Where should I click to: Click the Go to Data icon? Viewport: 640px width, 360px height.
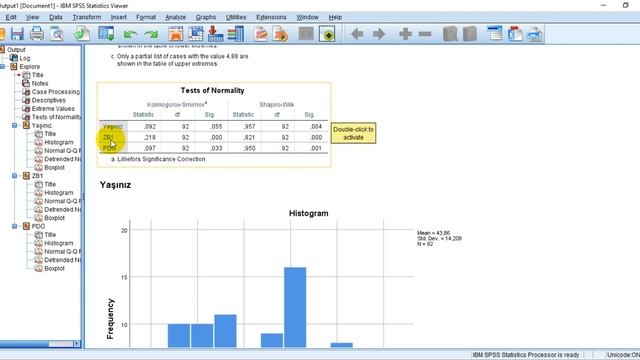coord(176,34)
